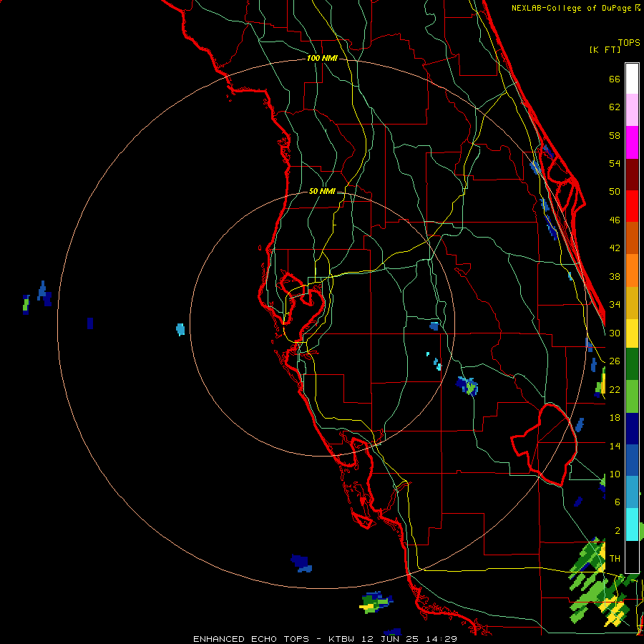This screenshot has width=644, height=644.
Task: Click the magenta legend swatch
Action: (x=632, y=142)
